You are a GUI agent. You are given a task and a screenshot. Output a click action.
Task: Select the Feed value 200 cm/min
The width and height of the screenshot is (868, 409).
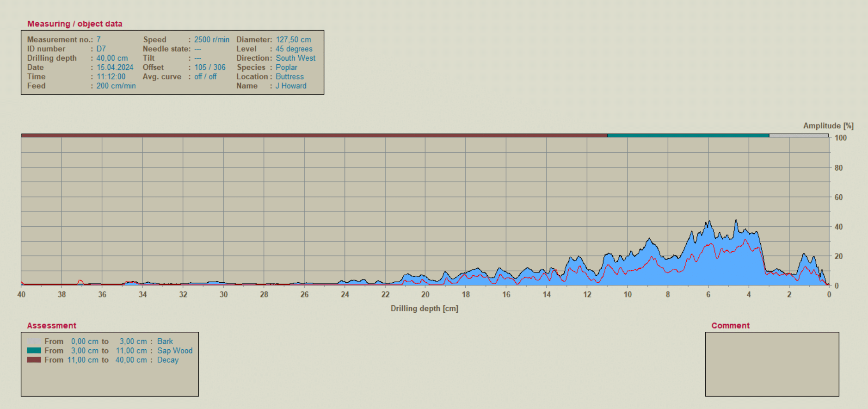click(x=116, y=86)
